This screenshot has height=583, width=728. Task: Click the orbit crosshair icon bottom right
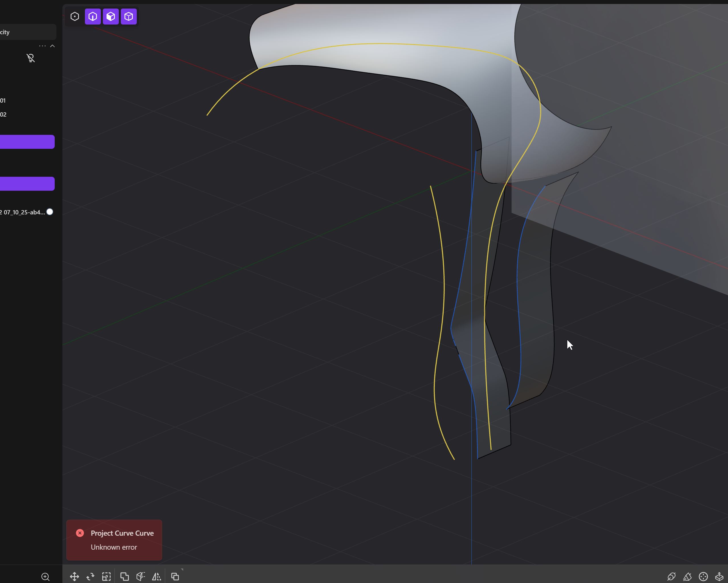coord(703,576)
